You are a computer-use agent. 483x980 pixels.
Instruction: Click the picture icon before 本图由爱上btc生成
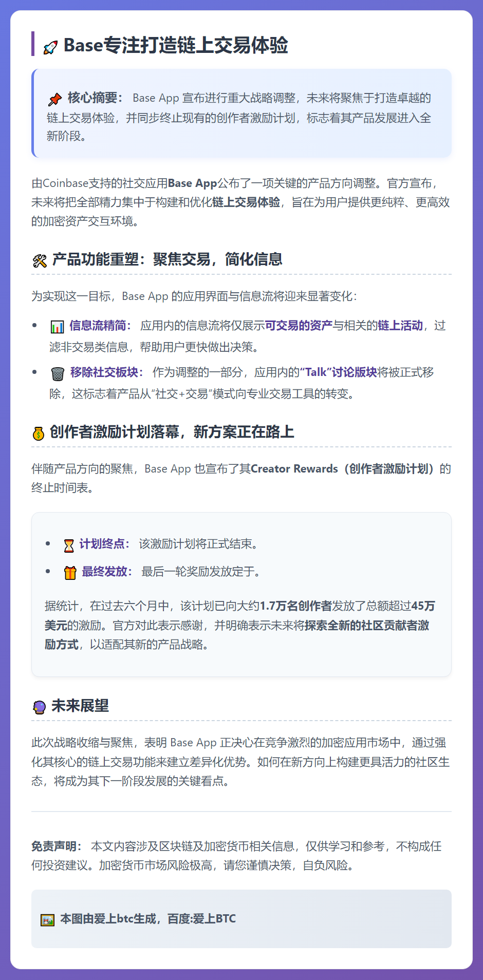(x=47, y=920)
